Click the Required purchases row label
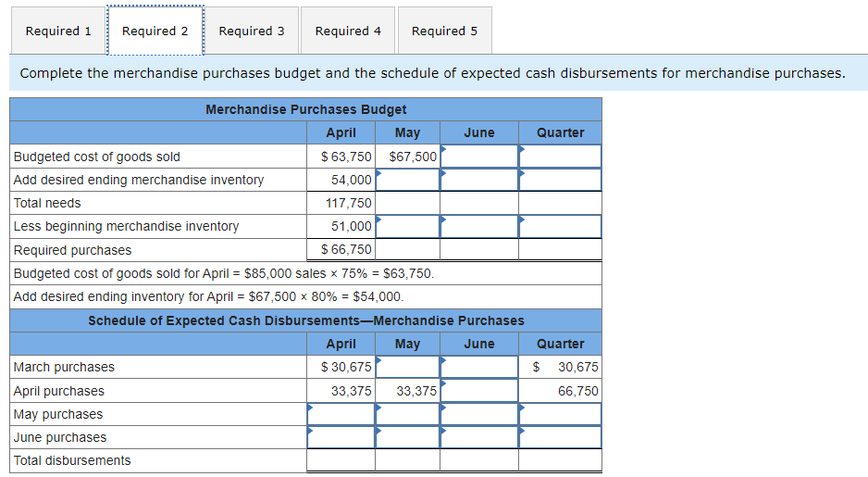 tap(72, 250)
